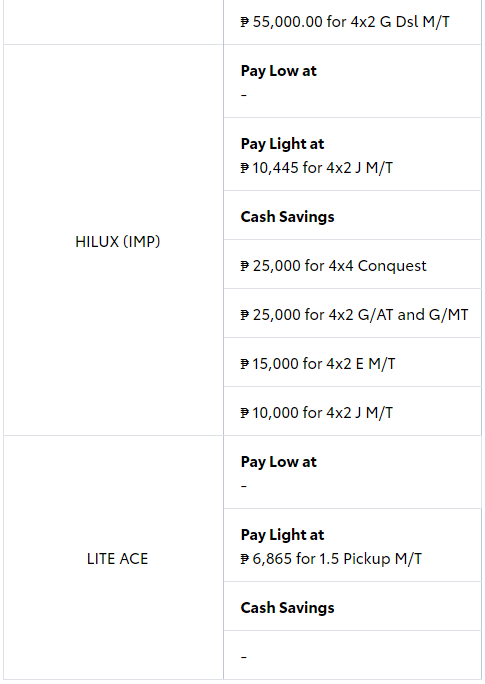Click the dash under Lite Ace Cash Savings
Screen dimensions: 485x684
pyautogui.click(x=244, y=657)
